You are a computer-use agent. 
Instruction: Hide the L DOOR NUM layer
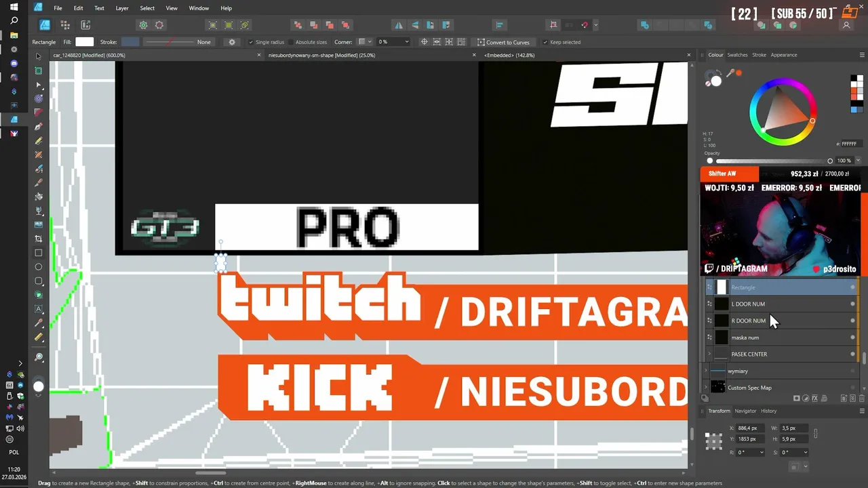point(852,304)
